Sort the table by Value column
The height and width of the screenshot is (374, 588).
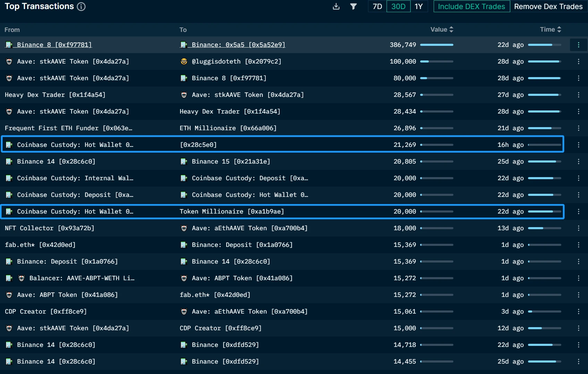[x=442, y=30]
